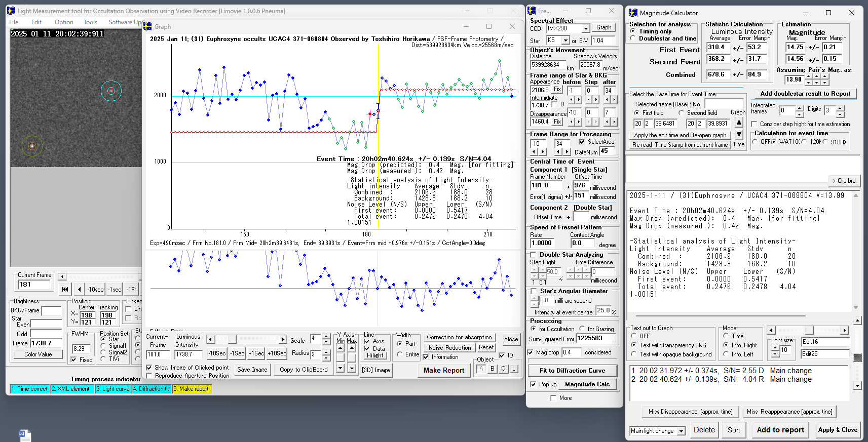Raise Y Axis Max with up arrow
Screen dimensions: 868x442
click(x=352, y=348)
